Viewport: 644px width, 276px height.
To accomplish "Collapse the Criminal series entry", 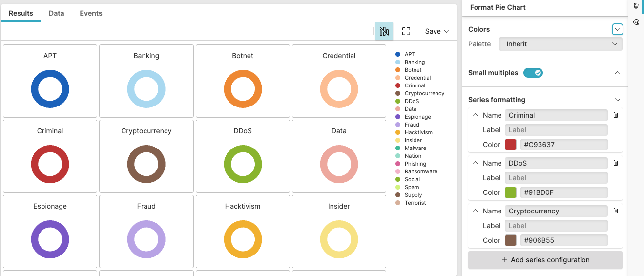I will (x=475, y=115).
